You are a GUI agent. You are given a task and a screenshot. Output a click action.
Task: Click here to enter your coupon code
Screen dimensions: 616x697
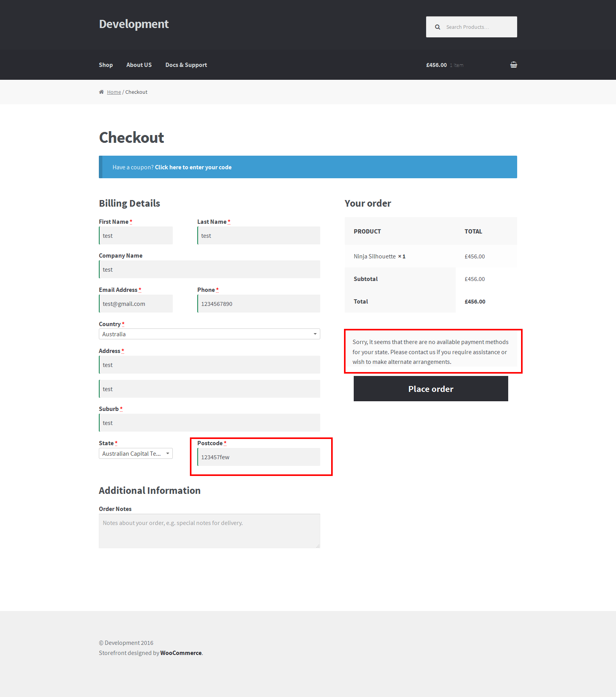click(193, 167)
